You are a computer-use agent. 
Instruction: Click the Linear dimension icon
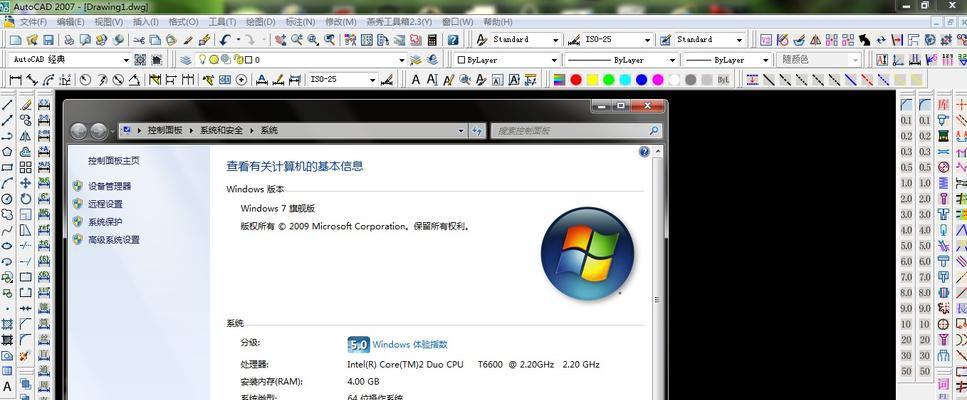[x=15, y=80]
